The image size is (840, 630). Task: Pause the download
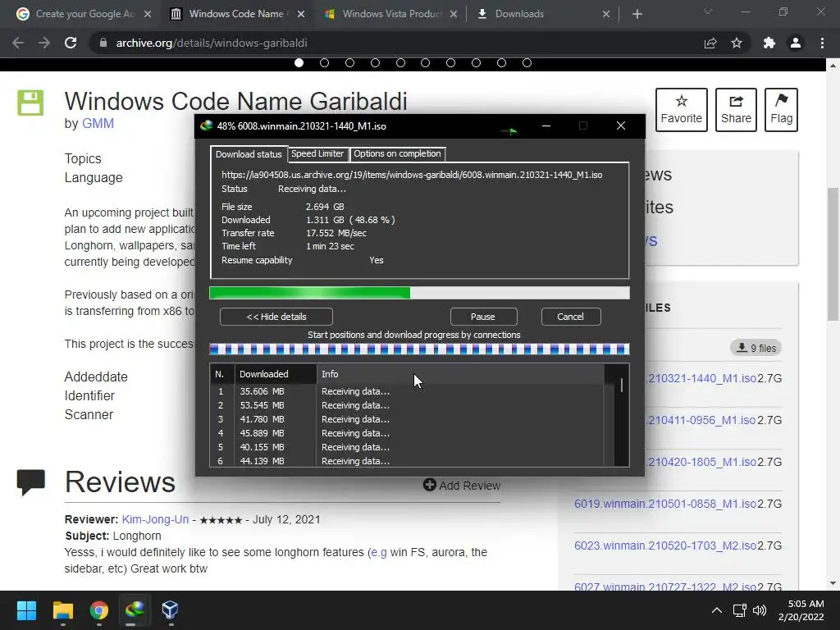[482, 317]
